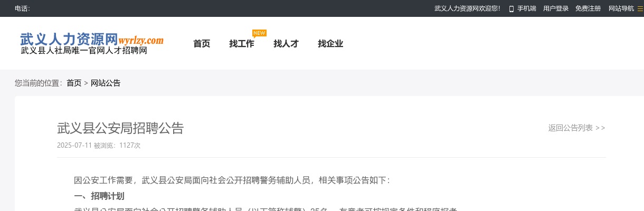
Task: Switch to the 找人才 section
Action: tap(286, 44)
